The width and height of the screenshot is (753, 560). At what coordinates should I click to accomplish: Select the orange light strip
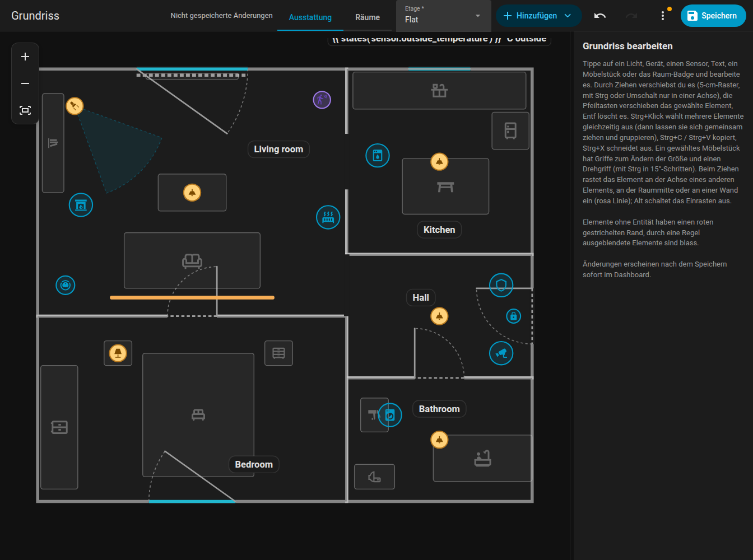click(x=192, y=298)
